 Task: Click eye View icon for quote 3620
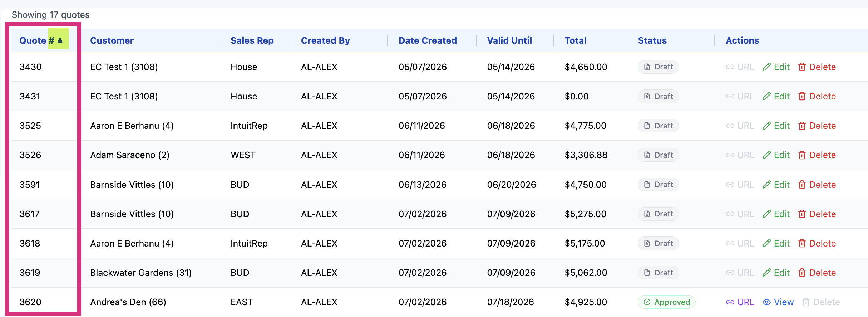point(766,302)
